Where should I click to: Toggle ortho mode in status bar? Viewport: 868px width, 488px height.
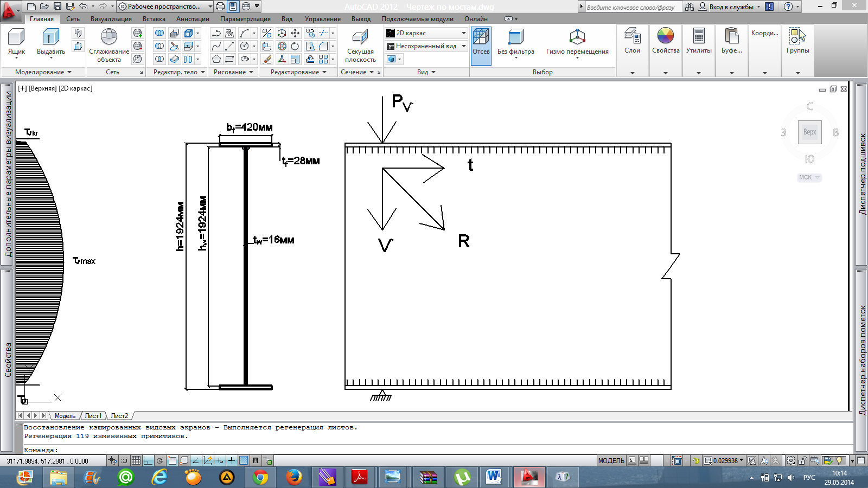point(148,460)
